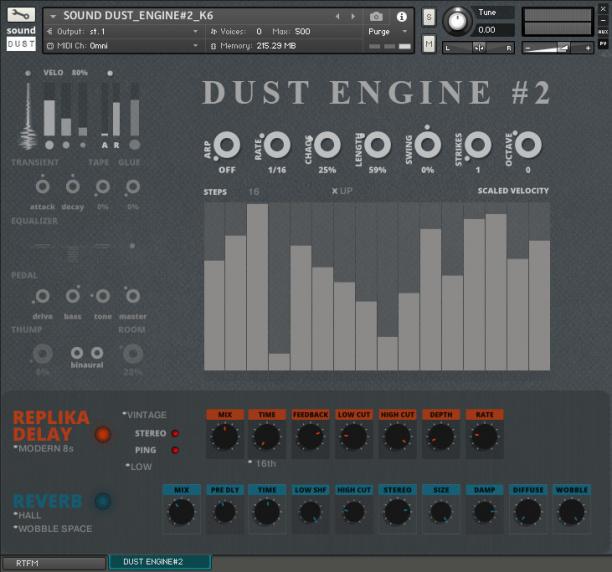Click the transient attack knob

(x=43, y=187)
